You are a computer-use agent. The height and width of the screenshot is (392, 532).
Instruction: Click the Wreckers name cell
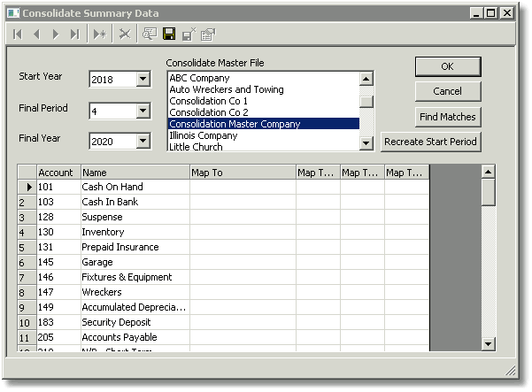point(135,292)
